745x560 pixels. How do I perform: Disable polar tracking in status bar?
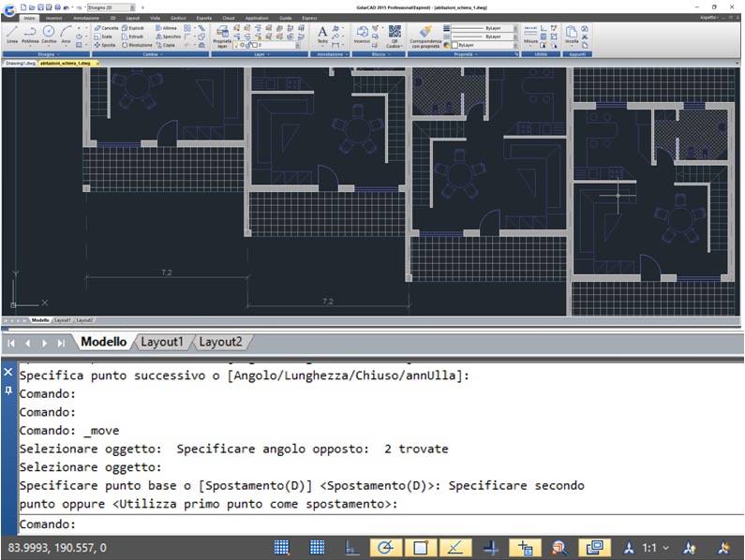click(x=384, y=548)
